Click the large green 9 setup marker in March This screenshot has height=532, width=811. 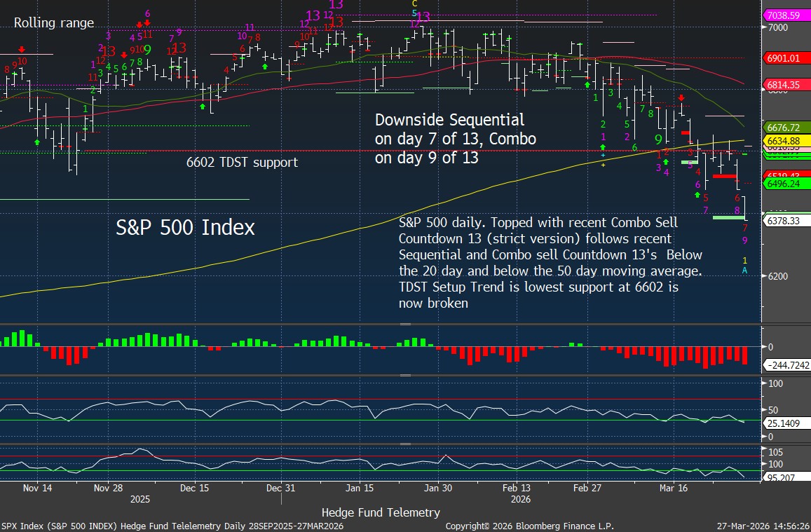click(x=658, y=139)
